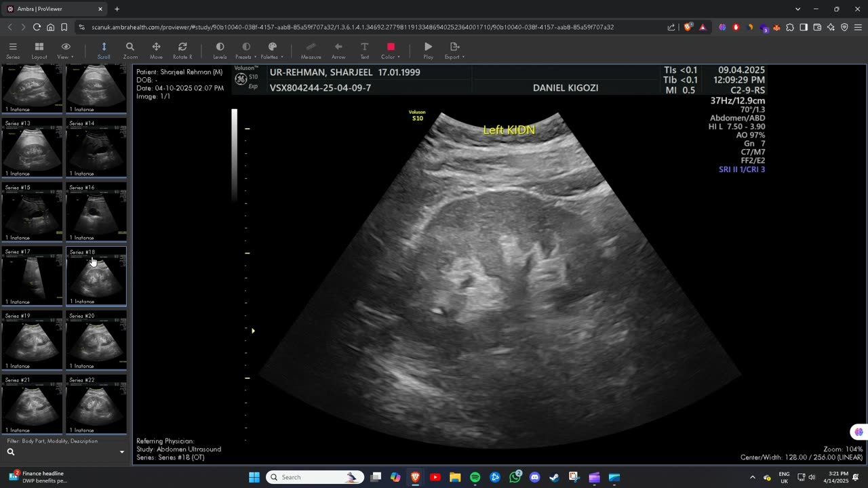
Task: Open the Layout tool
Action: [39, 50]
